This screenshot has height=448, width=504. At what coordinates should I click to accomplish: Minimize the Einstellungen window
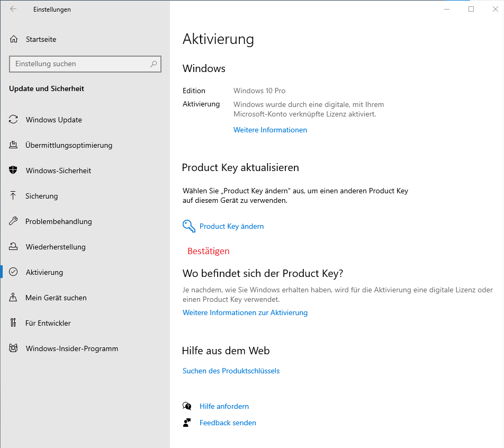[447, 9]
